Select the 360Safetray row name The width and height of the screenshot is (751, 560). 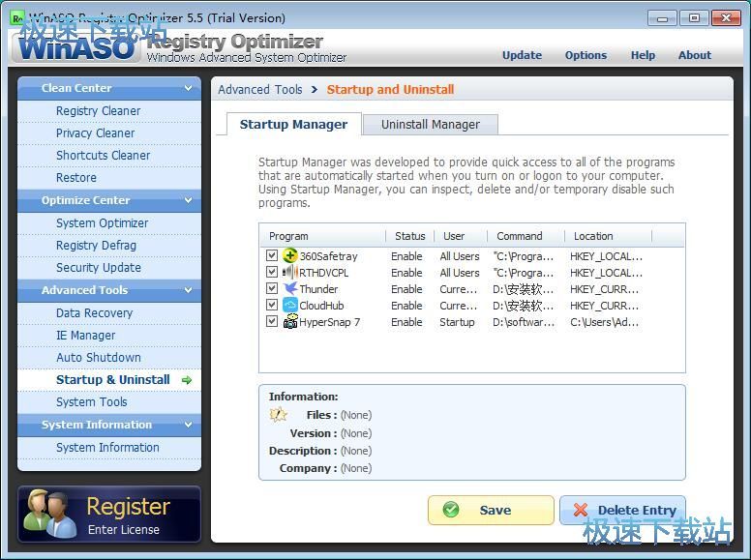click(x=329, y=256)
